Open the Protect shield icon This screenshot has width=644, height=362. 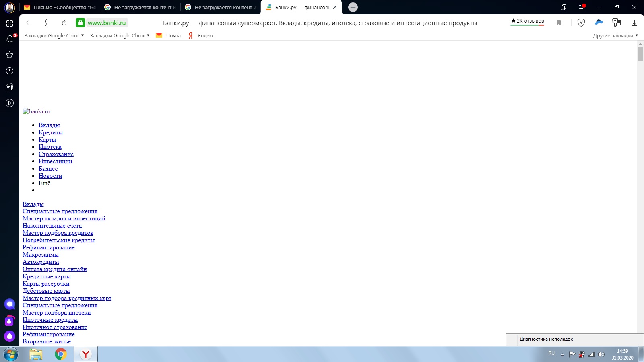click(x=581, y=23)
